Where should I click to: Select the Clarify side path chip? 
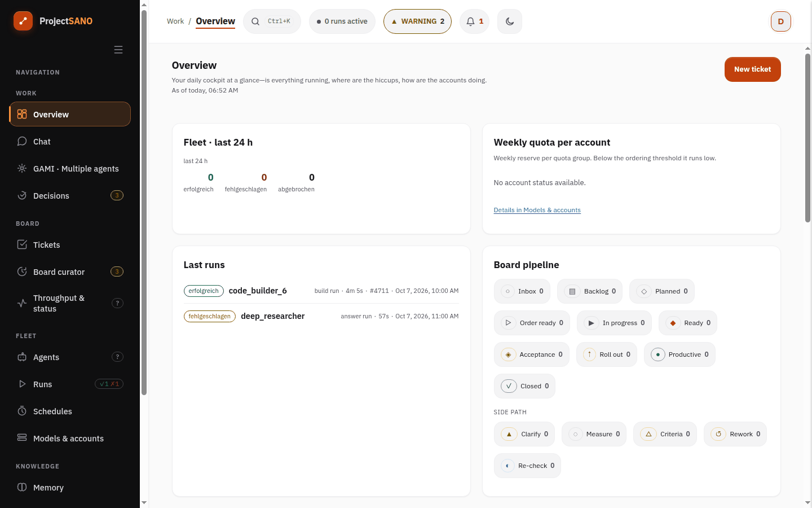[524, 434]
